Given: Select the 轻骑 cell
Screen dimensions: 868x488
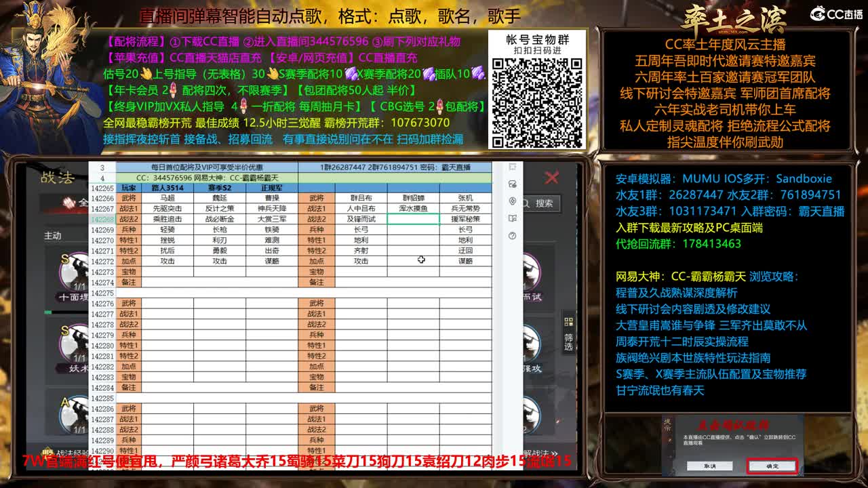Looking at the screenshot, I should 167,230.
